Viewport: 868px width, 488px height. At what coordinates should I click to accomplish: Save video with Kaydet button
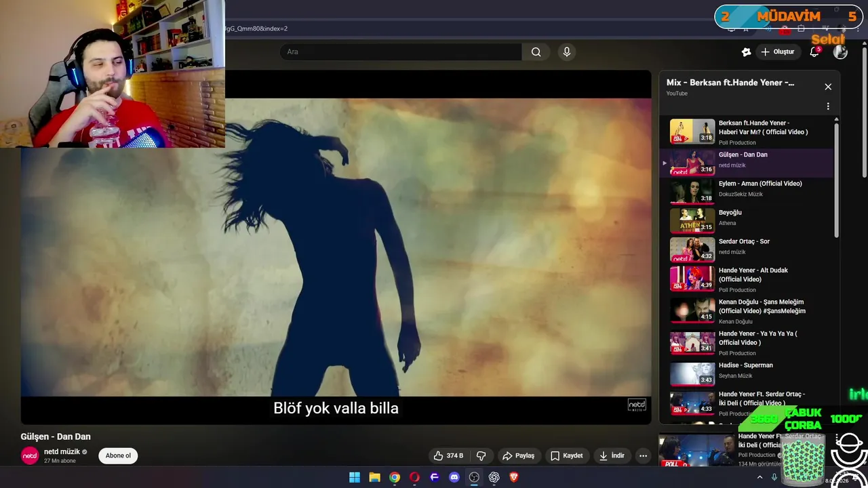click(x=566, y=455)
